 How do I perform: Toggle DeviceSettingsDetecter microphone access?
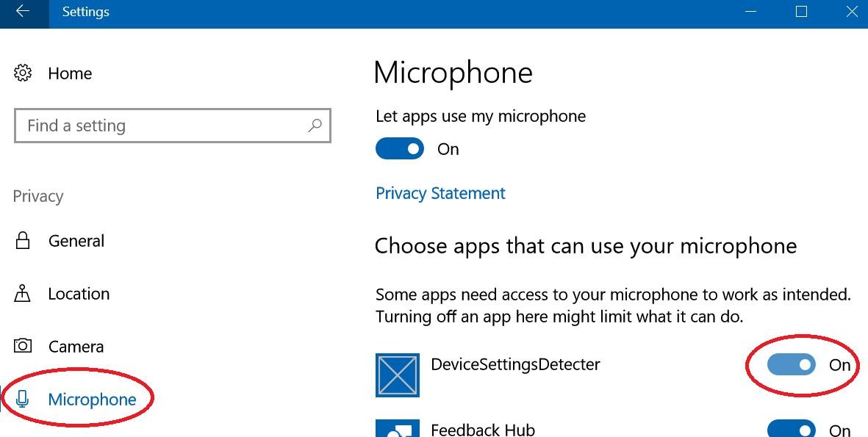coord(791,364)
